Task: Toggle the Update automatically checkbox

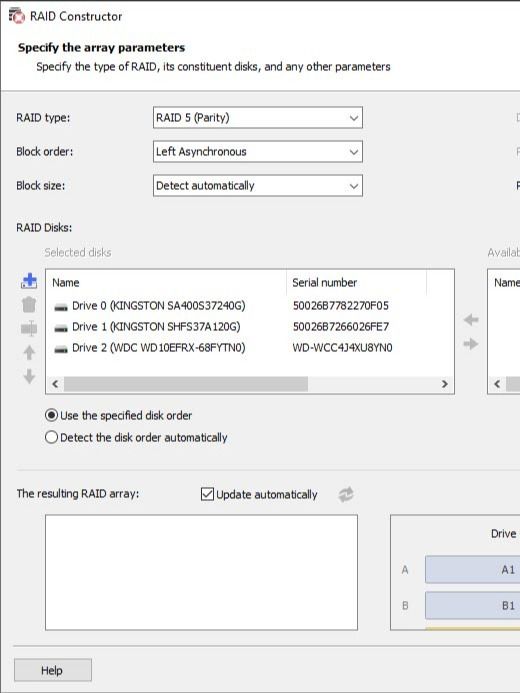Action: click(x=207, y=494)
